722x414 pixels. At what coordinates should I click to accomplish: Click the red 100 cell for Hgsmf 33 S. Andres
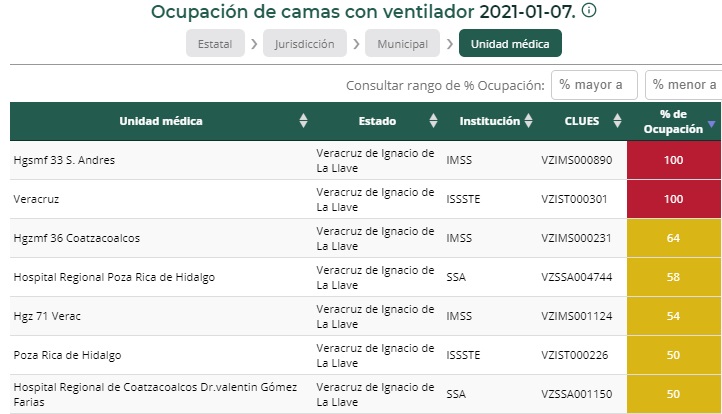pos(673,160)
